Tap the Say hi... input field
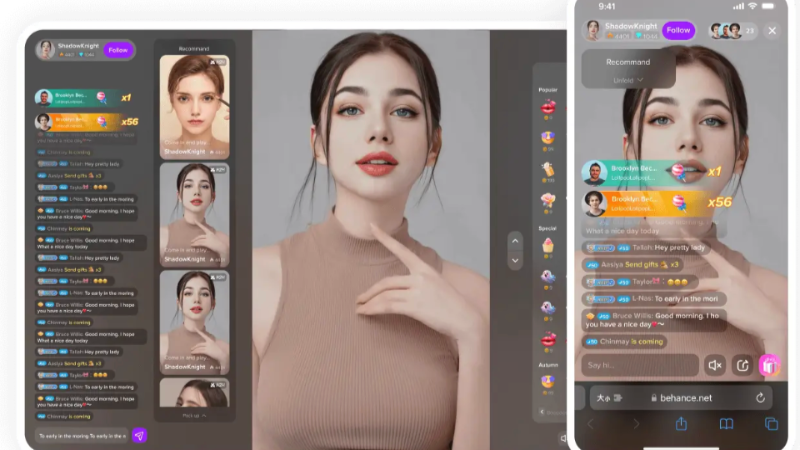The image size is (800, 450). point(640,365)
